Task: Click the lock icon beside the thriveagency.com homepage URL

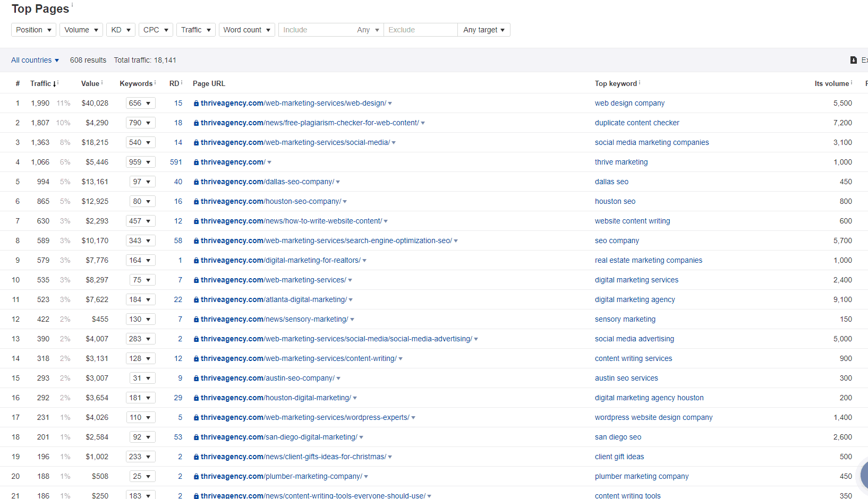Action: [195, 162]
